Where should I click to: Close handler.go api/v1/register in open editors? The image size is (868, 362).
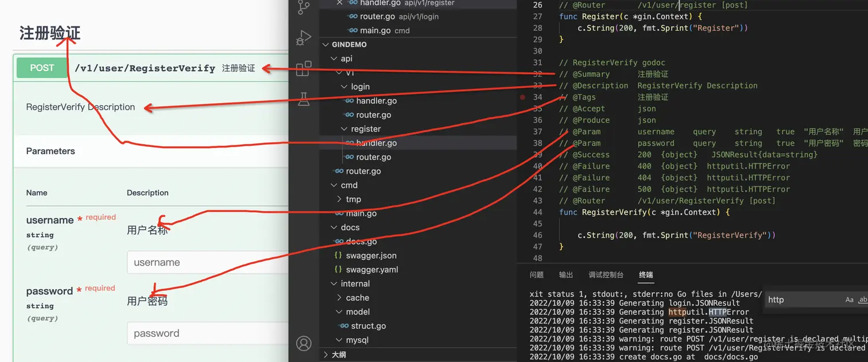click(x=339, y=3)
